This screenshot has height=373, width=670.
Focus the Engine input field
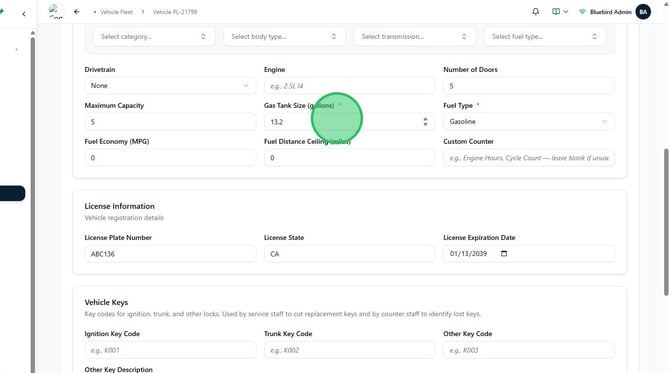click(350, 86)
